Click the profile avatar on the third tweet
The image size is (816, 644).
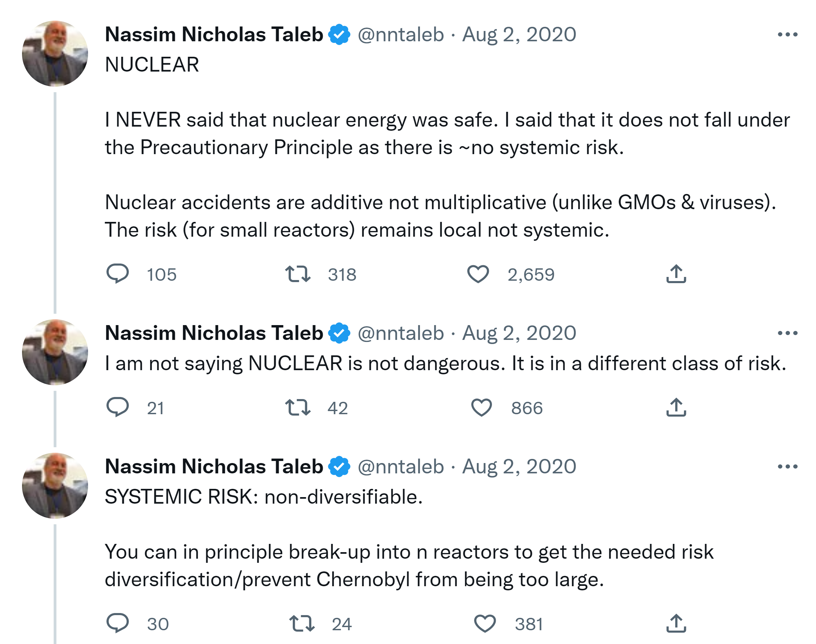point(55,486)
